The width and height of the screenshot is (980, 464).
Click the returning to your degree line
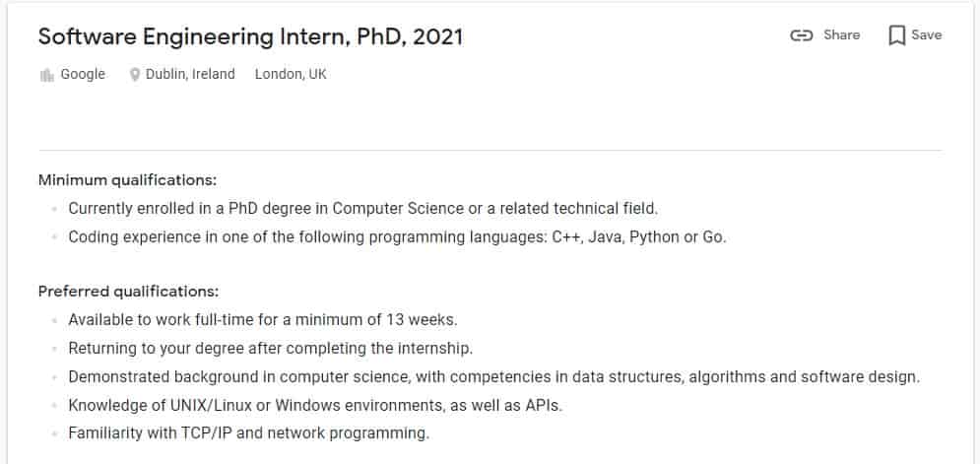pyautogui.click(x=271, y=349)
